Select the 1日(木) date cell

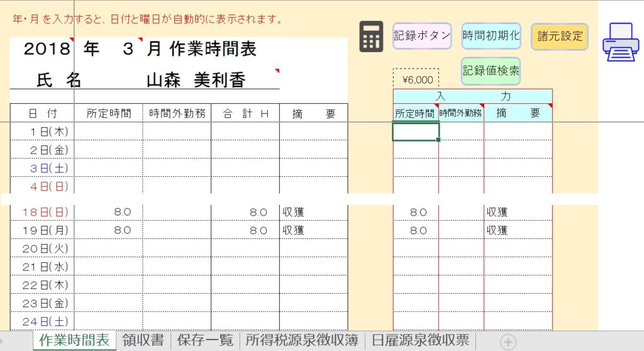coord(42,131)
